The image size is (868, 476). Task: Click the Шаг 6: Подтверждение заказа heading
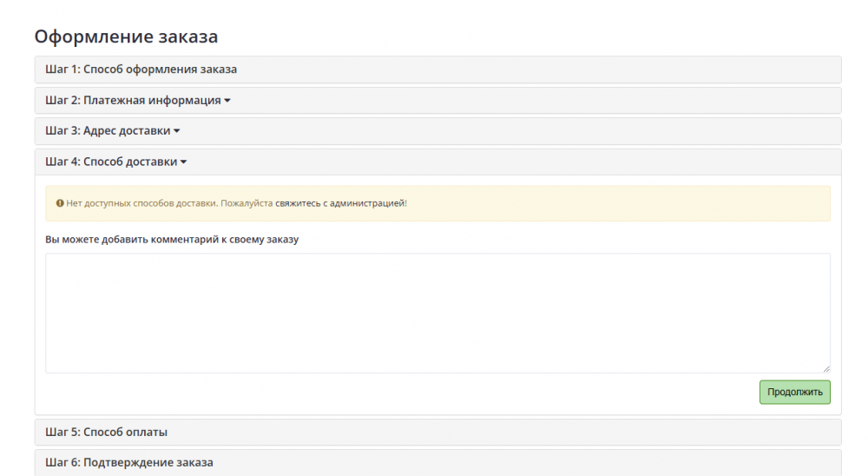129,463
